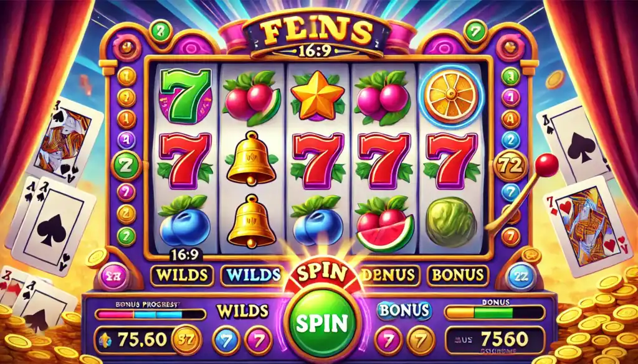Click the green Donus progress bar

pos(494,313)
